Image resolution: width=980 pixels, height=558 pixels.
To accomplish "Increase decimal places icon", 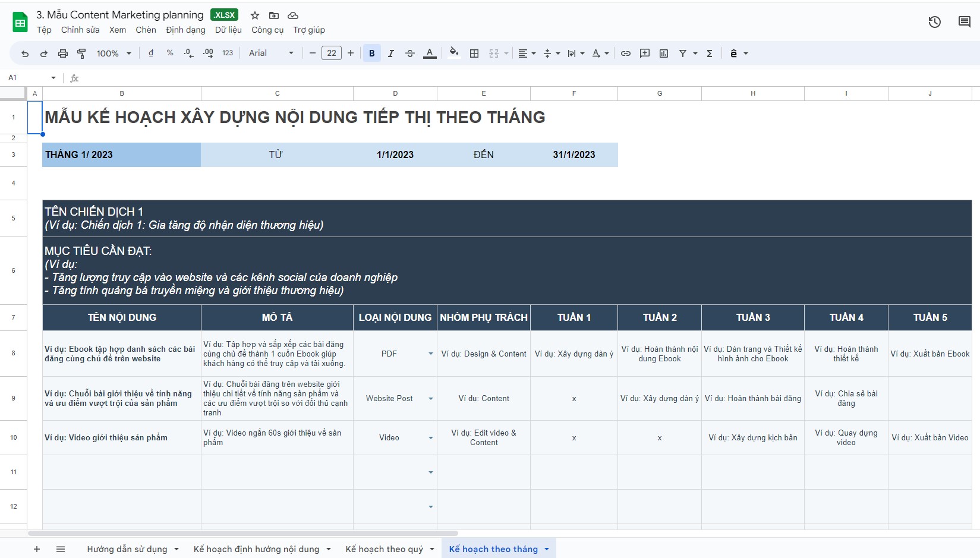I will 208,53.
